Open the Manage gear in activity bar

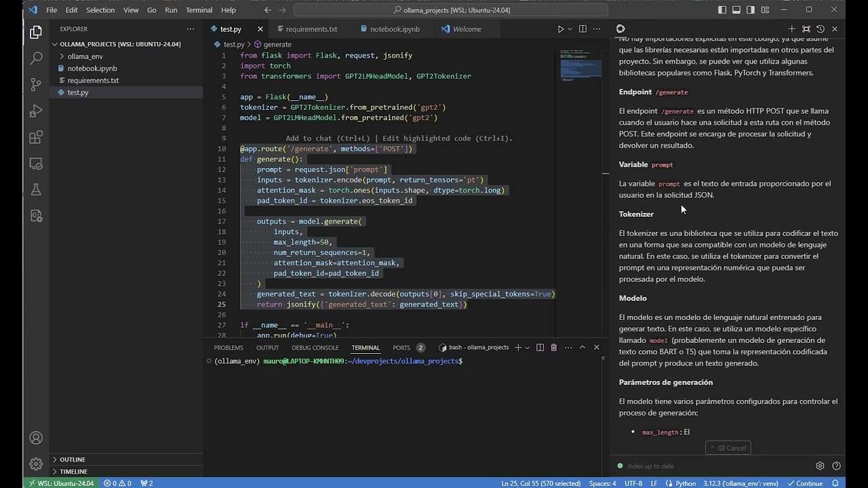pos(36,464)
